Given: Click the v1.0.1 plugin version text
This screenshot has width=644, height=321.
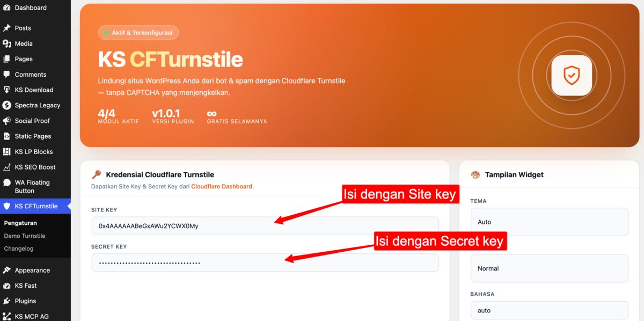Looking at the screenshot, I should (x=166, y=114).
